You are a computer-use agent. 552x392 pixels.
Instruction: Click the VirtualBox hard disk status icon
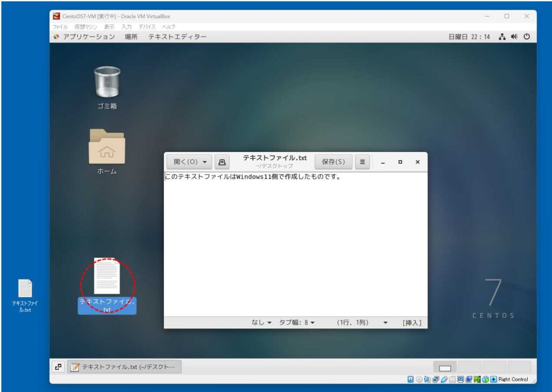pos(411,379)
